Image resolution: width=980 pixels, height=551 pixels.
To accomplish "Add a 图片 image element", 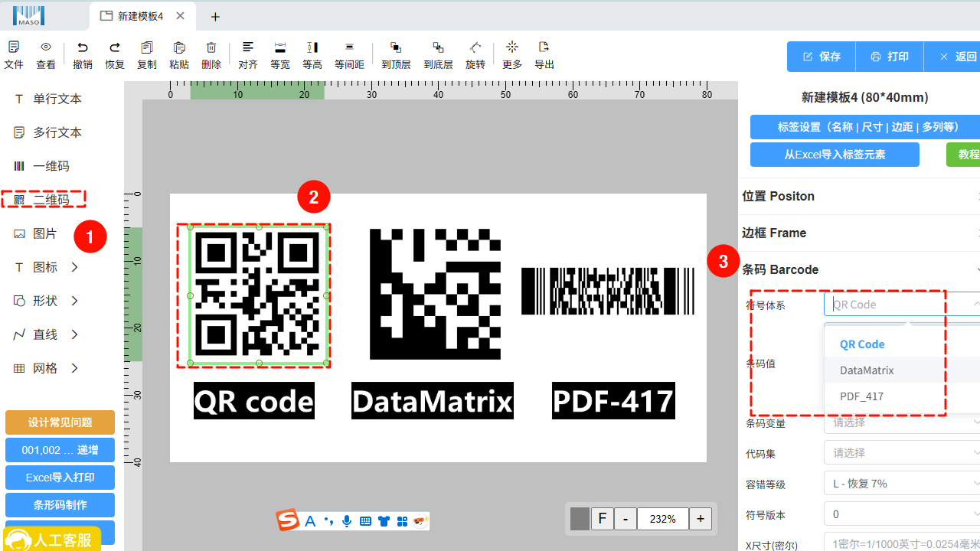I will coord(36,233).
